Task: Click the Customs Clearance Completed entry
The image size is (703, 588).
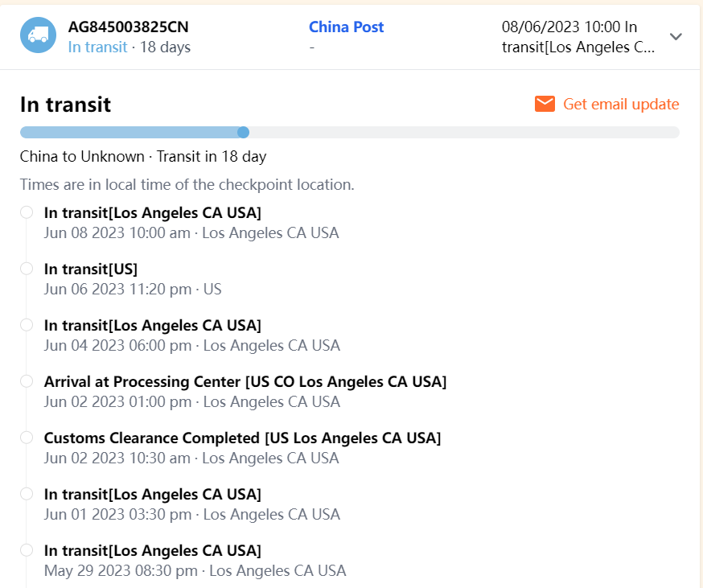Action: click(242, 438)
